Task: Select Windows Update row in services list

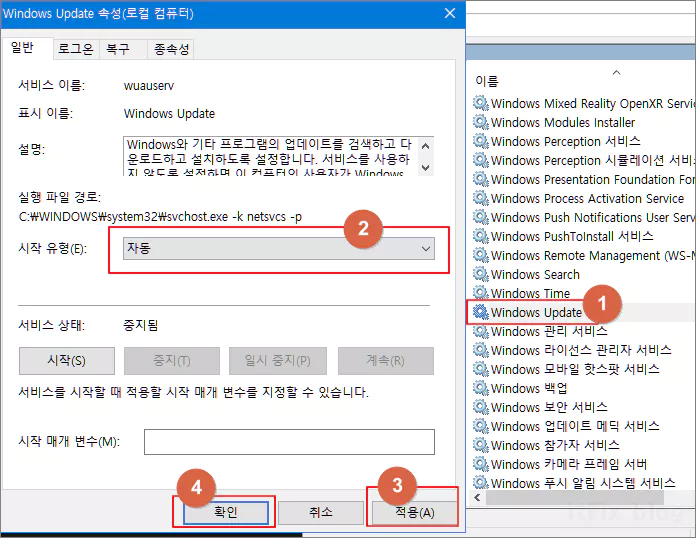Action: click(x=537, y=313)
